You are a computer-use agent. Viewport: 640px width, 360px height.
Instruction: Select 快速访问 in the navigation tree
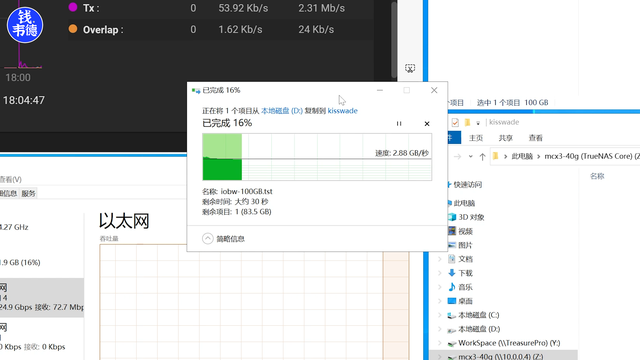(x=468, y=184)
